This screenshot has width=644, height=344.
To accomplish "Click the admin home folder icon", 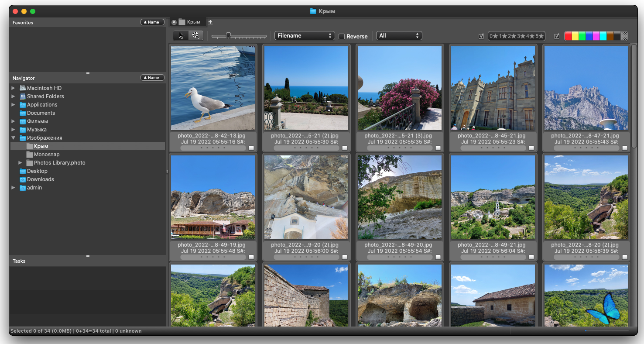I will tap(23, 188).
